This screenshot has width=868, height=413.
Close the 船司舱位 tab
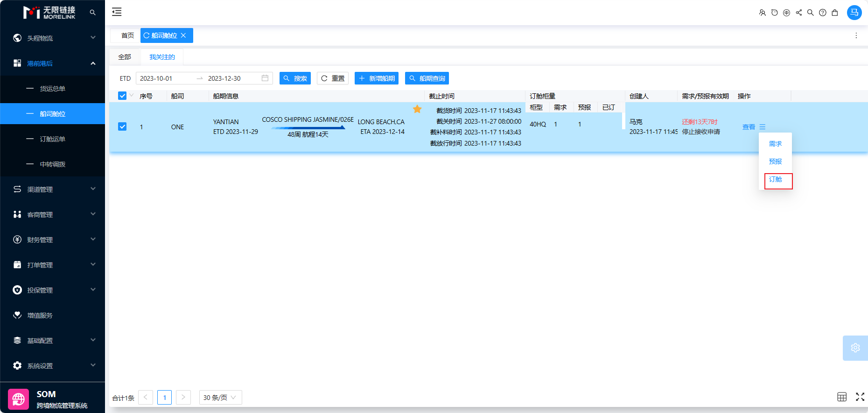pyautogui.click(x=183, y=35)
